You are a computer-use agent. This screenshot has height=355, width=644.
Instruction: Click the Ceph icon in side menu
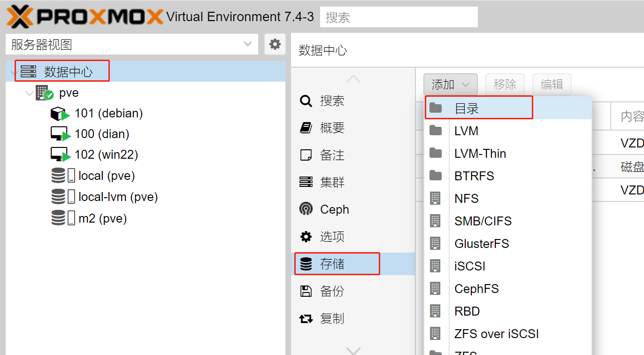306,209
